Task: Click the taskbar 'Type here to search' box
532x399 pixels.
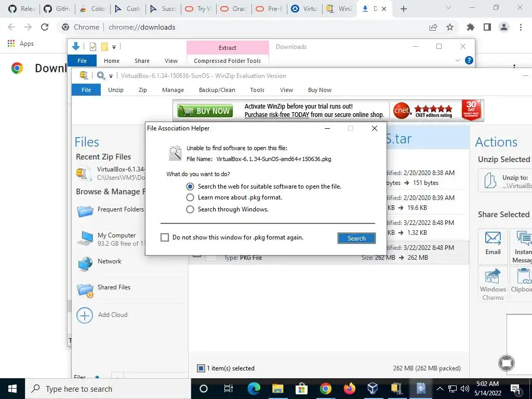Action: [108, 389]
